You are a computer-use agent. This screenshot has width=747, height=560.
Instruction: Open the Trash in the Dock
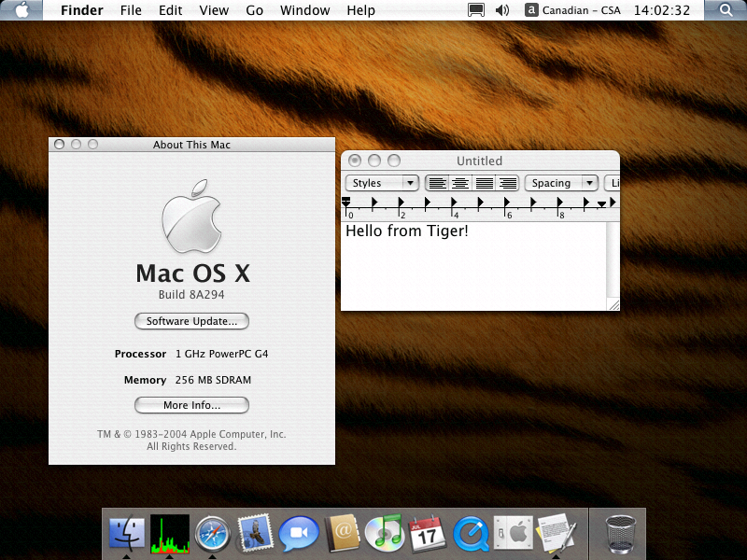pos(620,534)
